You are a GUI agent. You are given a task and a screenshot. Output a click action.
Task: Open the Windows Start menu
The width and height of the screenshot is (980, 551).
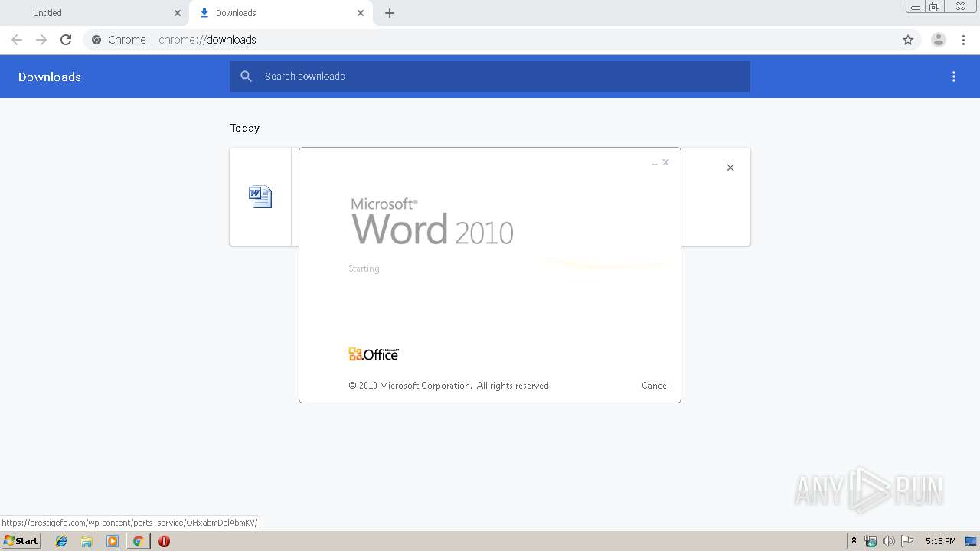[x=21, y=541]
